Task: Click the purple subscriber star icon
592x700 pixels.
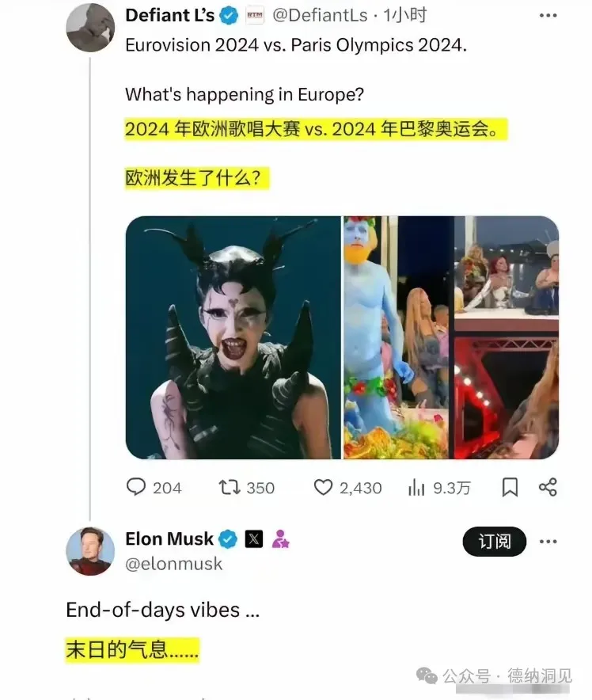Action: [280, 538]
